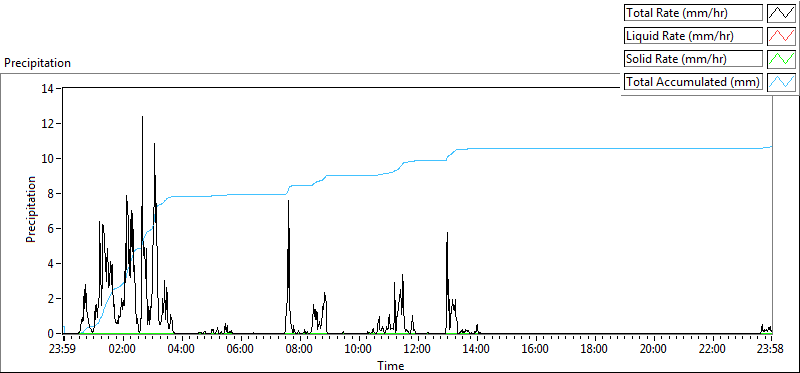
Task: Select the Total Rate (mm/hr) legend label
Action: [694, 13]
